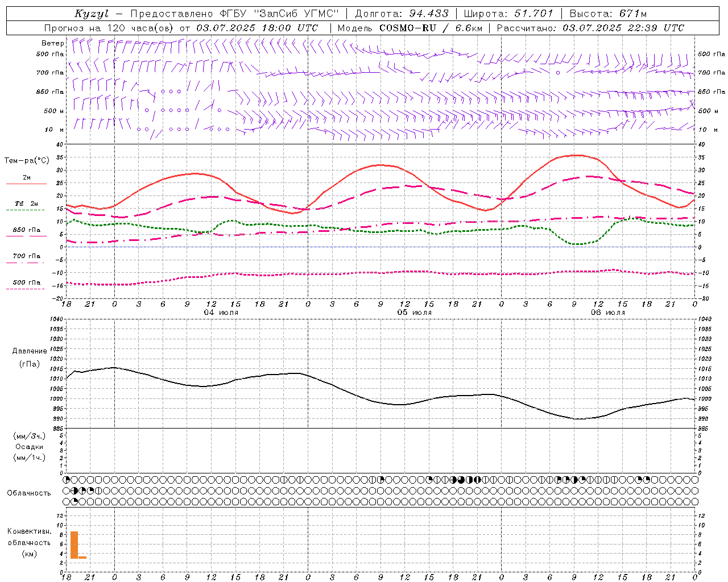The height and width of the screenshot is (582, 728).
Task: Click the 'Модель COSMO-RU / 6.6км' model label
Action: [409, 28]
